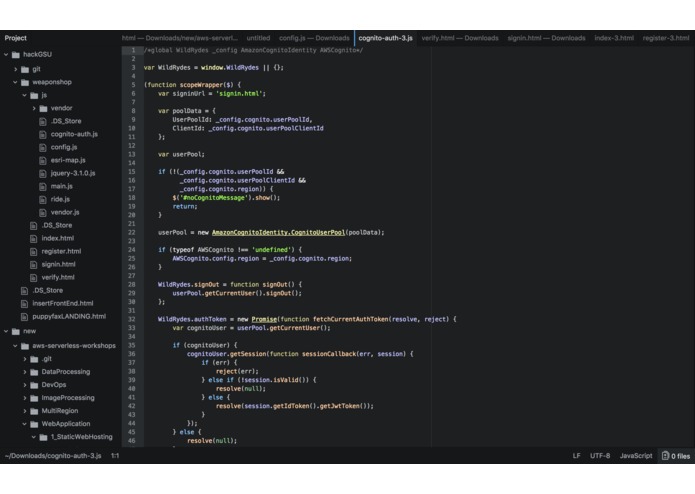Click the vendor.js file icon
Screen dimensions: 695x494
(x=43, y=212)
